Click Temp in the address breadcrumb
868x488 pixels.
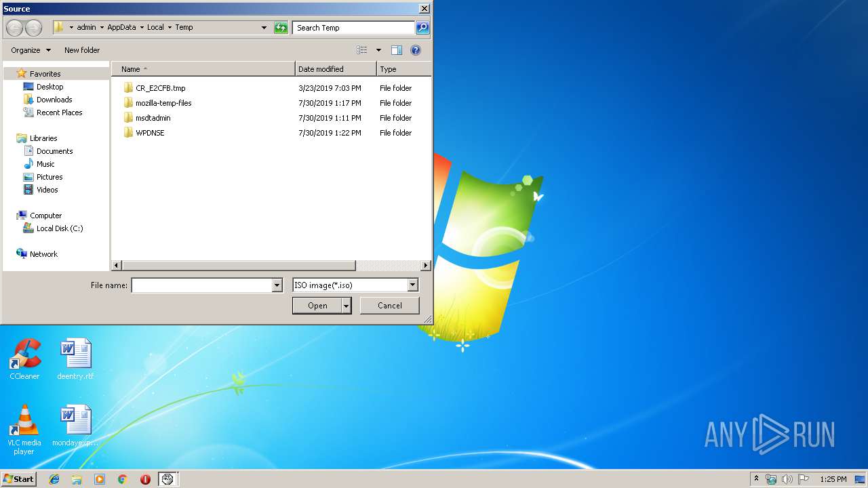tap(184, 28)
